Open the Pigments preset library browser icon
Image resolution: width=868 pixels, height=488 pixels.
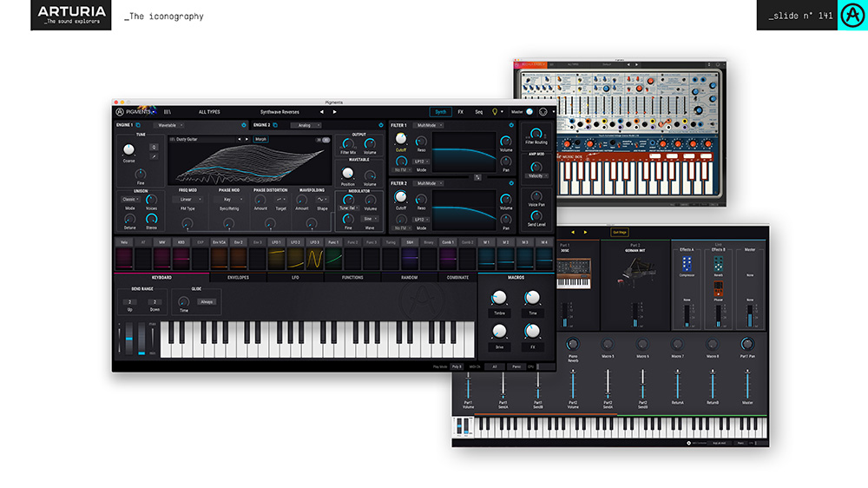tap(168, 112)
